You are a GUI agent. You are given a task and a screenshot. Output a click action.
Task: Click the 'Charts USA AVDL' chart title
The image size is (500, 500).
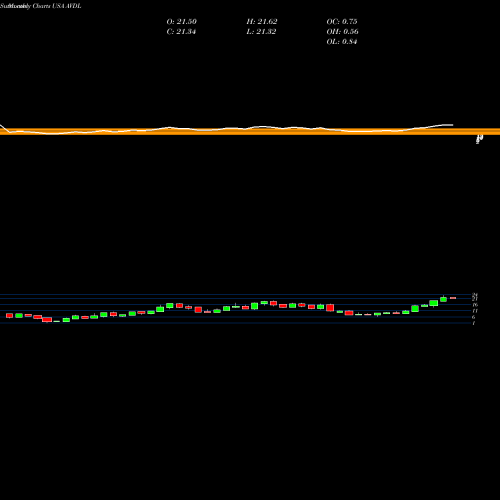(57, 6)
